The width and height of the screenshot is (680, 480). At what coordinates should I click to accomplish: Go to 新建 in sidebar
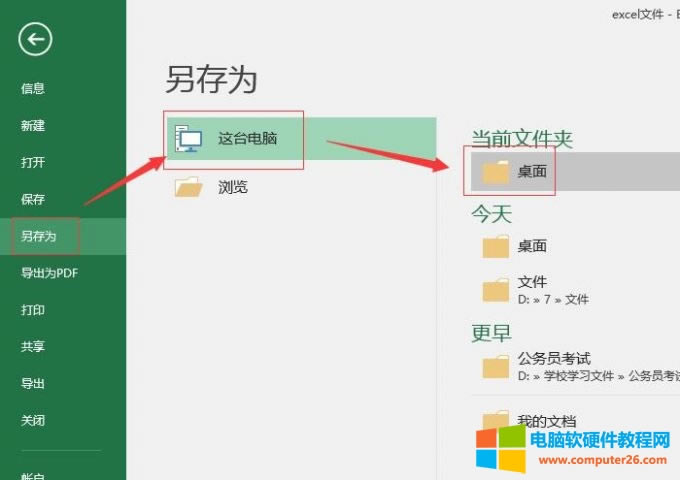click(33, 125)
